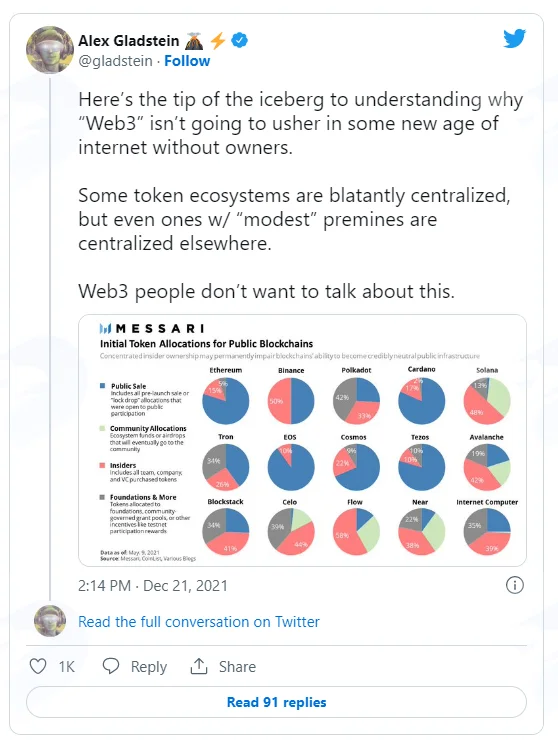558x750 pixels.
Task: Open Read the full conversation on Twitter
Action: pyautogui.click(x=199, y=622)
